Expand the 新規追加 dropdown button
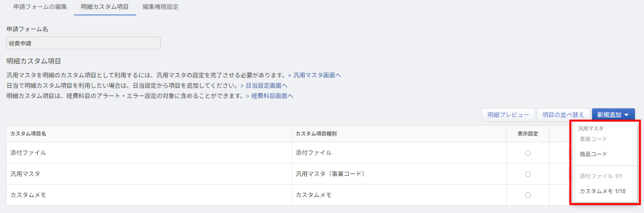The width and height of the screenshot is (644, 213). [613, 115]
